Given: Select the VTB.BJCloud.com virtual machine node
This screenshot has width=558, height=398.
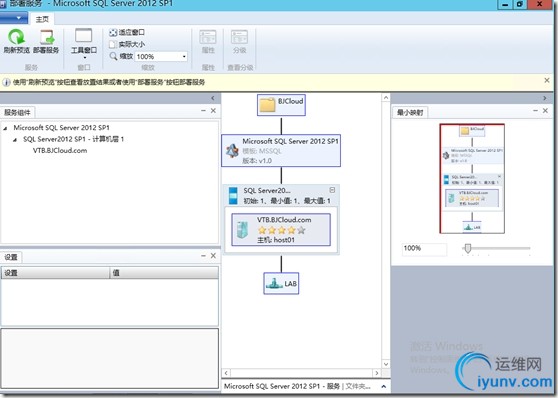Looking at the screenshot, I should (x=281, y=230).
